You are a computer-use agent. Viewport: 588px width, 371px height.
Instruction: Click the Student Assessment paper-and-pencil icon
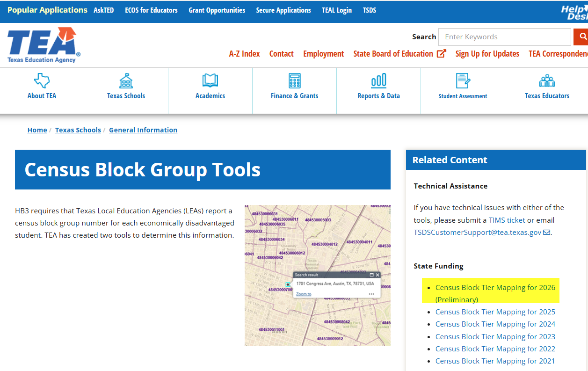[x=463, y=80]
